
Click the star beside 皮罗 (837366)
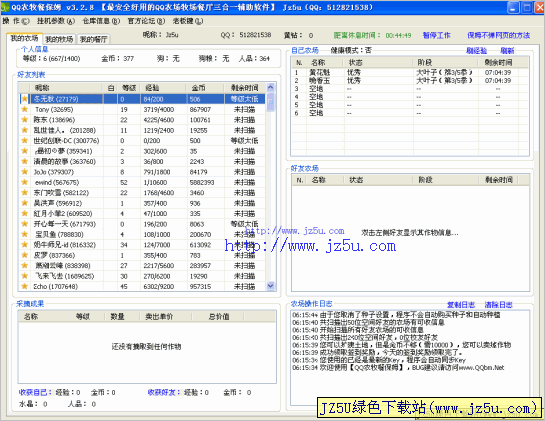coord(25,255)
